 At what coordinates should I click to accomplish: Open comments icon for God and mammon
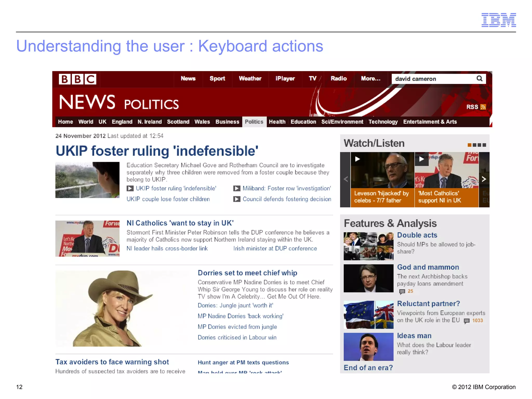coord(402,291)
